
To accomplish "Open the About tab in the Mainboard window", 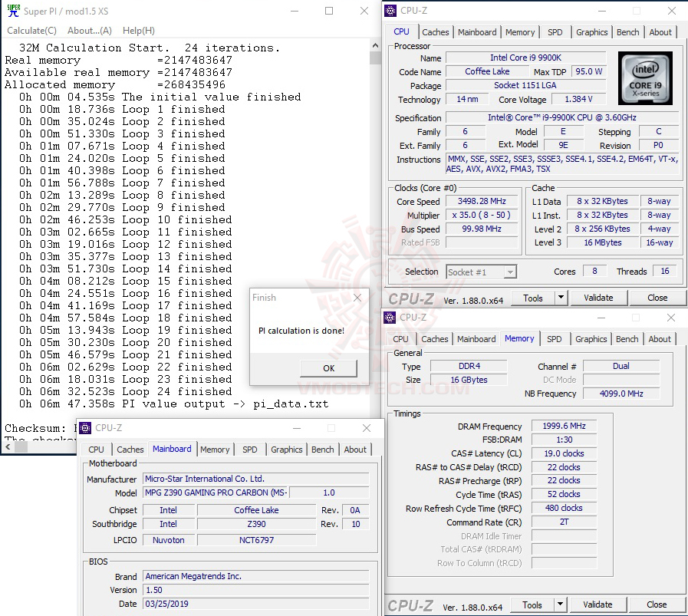I will tap(355, 450).
